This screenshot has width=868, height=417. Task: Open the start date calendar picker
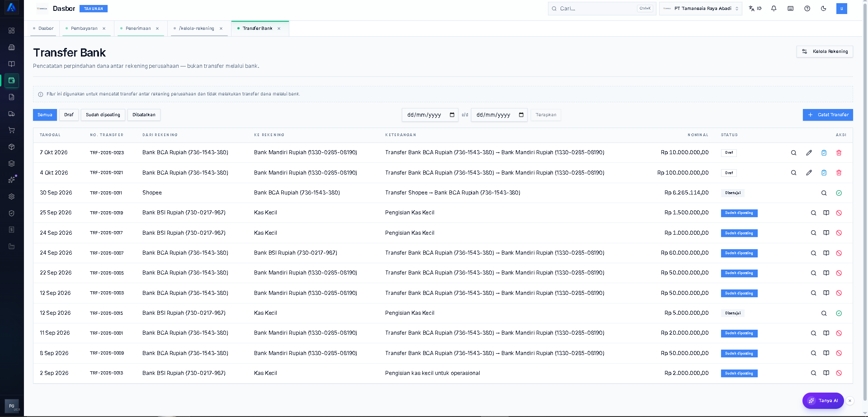coord(452,115)
